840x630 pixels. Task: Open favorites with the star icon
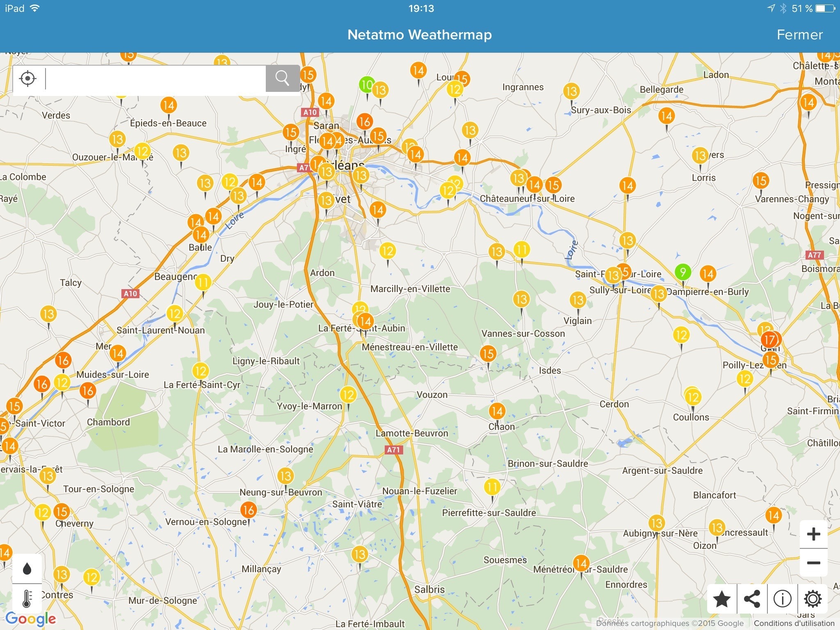click(x=722, y=599)
